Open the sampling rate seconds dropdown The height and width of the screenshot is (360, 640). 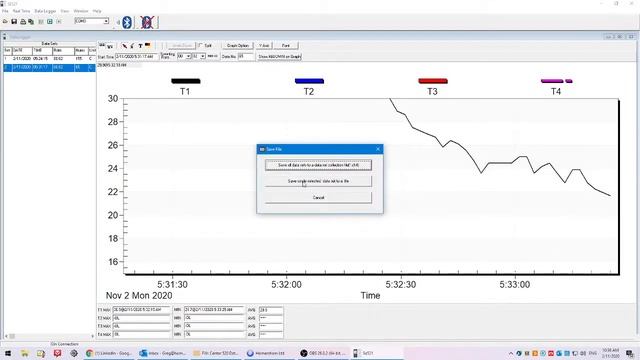tap(202, 56)
